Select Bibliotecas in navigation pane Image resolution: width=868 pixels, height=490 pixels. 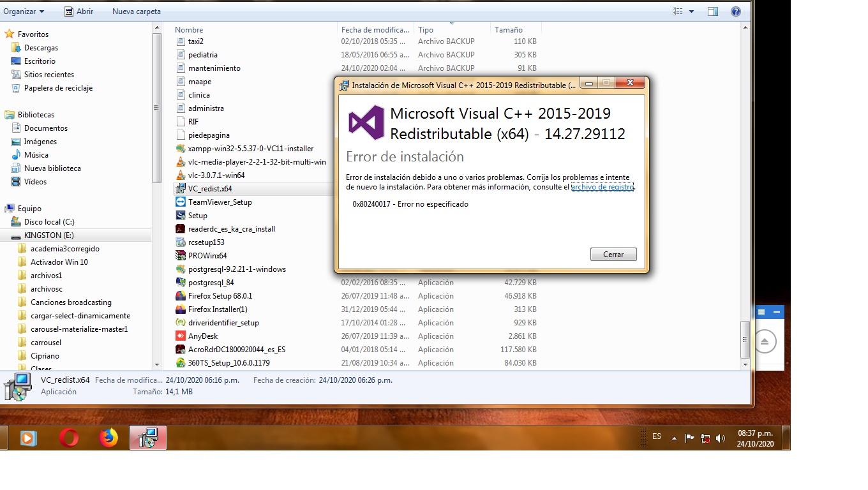[36, 115]
